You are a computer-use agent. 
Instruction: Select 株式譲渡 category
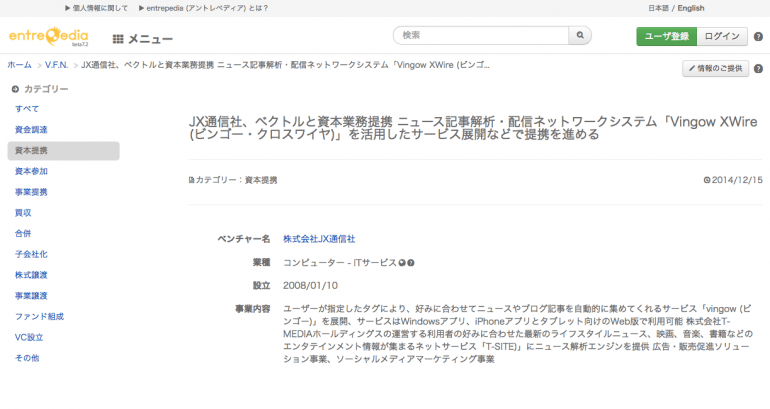31,275
